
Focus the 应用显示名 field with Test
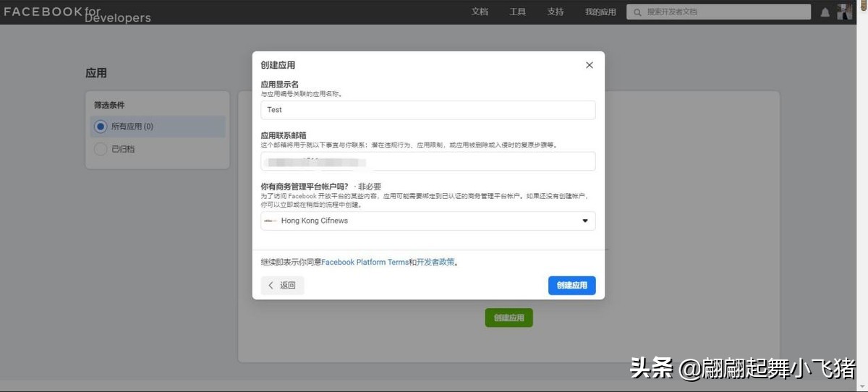(428, 110)
